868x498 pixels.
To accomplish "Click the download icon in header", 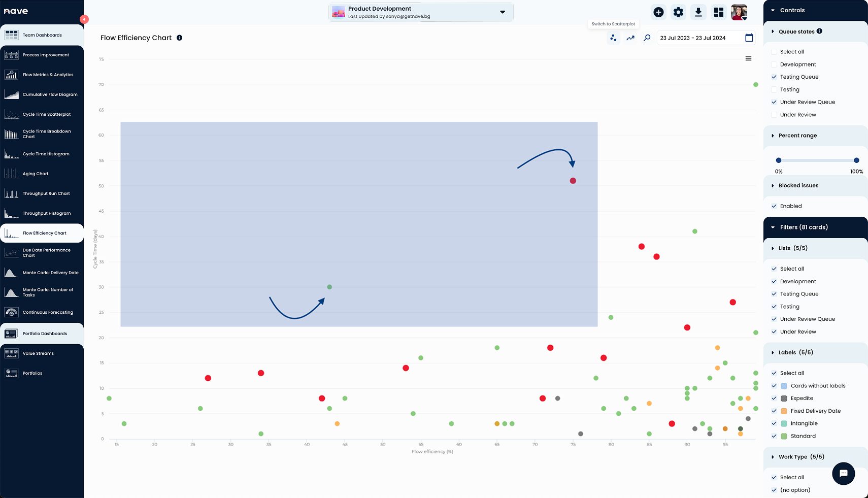I will tap(698, 12).
